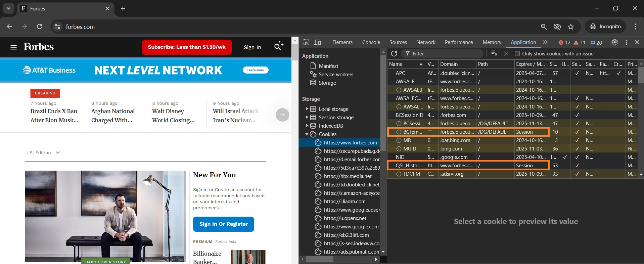Switch to the Console tab
Image resolution: width=644 pixels, height=264 pixels.
[371, 42]
